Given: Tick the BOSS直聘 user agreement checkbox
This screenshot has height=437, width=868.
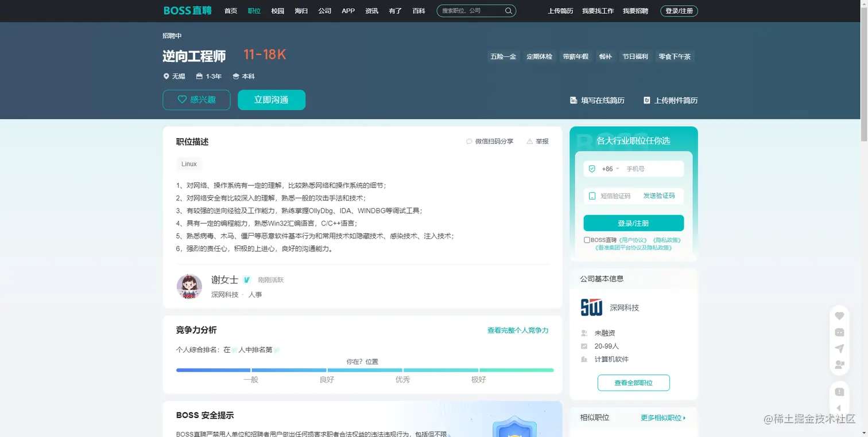Looking at the screenshot, I should click(x=587, y=240).
